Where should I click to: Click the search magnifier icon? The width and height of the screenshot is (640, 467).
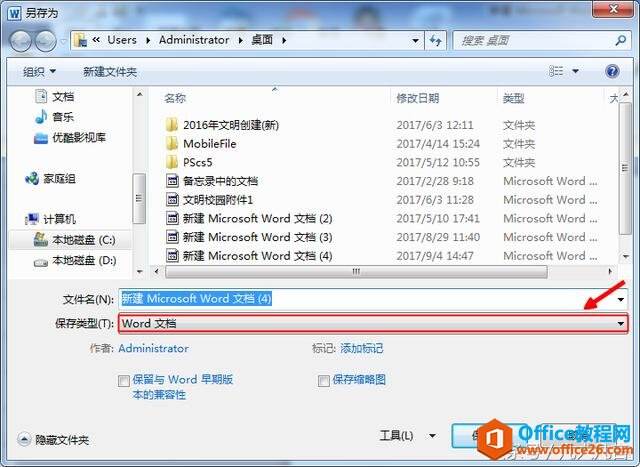[x=620, y=40]
